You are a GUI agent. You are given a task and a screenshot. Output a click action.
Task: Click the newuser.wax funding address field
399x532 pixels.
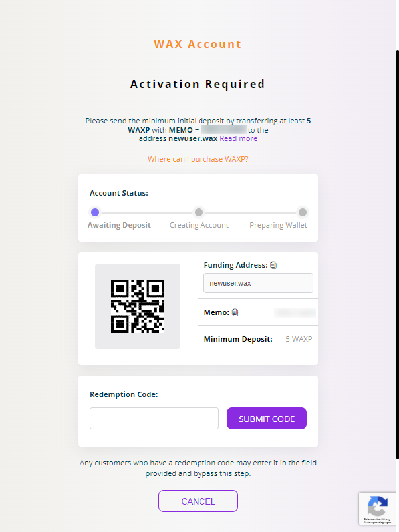[258, 283]
